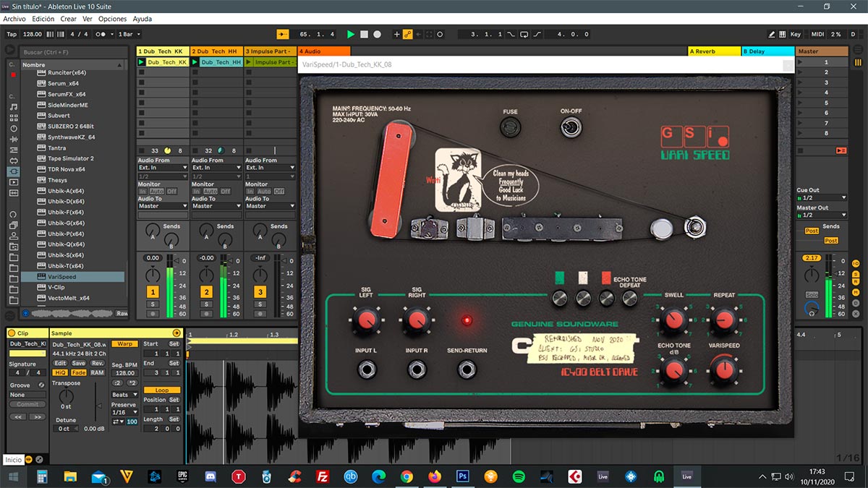Click the Rev. reverse button
The width and height of the screenshot is (868, 488).
click(x=97, y=363)
